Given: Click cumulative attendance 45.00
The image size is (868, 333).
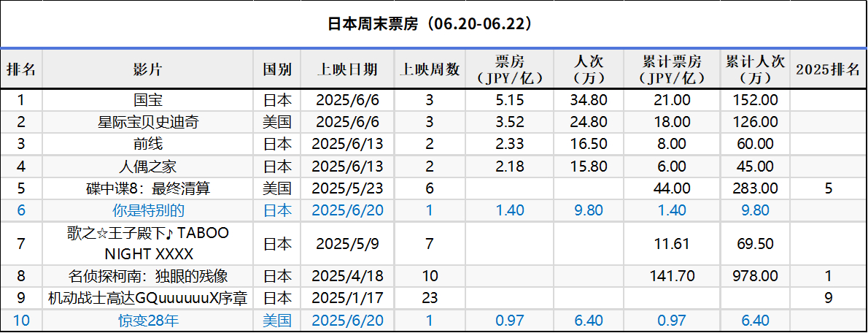Looking at the screenshot, I should tap(755, 166).
